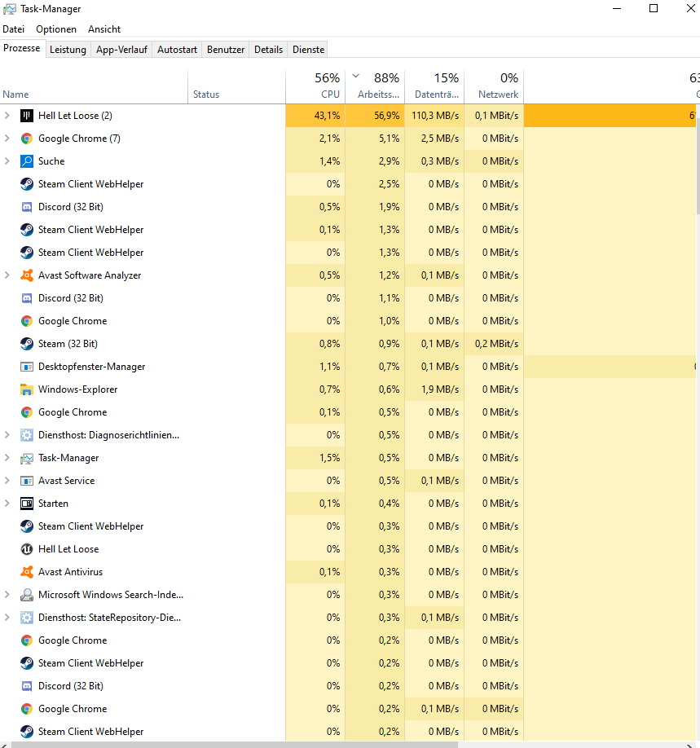
Task: Expand the Hell Let Loose (2) process group
Action: pyautogui.click(x=7, y=116)
